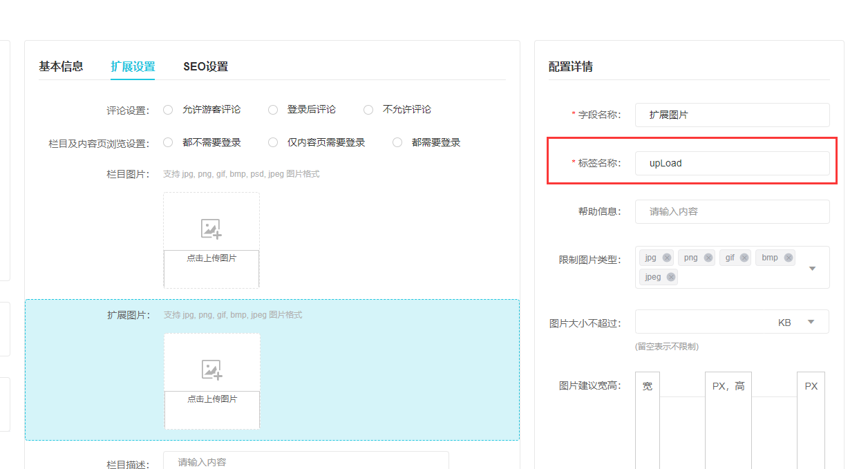The width and height of the screenshot is (868, 469).
Task: Pick 都不需要登录 radio option
Action: [168, 142]
